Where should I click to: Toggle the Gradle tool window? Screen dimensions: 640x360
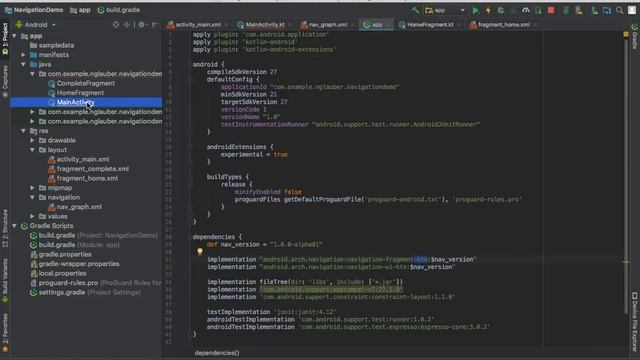635,37
